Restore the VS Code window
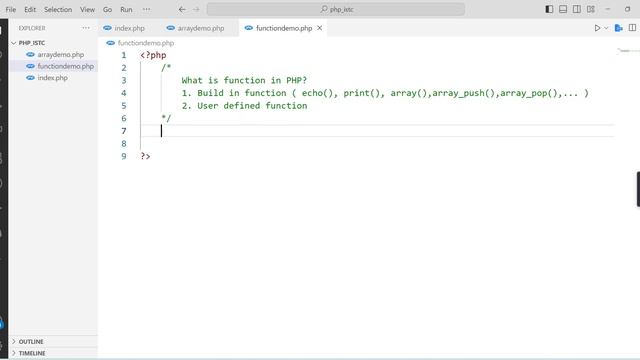 627,9
